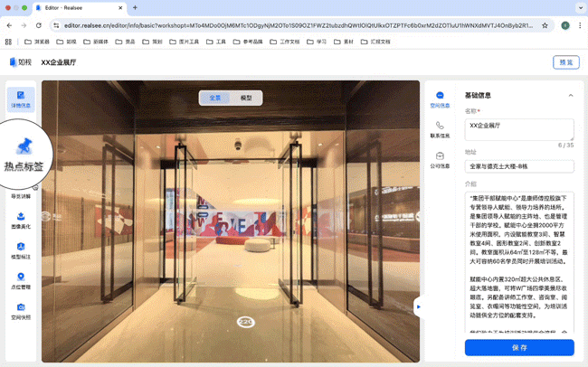Go back in browser history
588x367 pixels.
click(9, 25)
